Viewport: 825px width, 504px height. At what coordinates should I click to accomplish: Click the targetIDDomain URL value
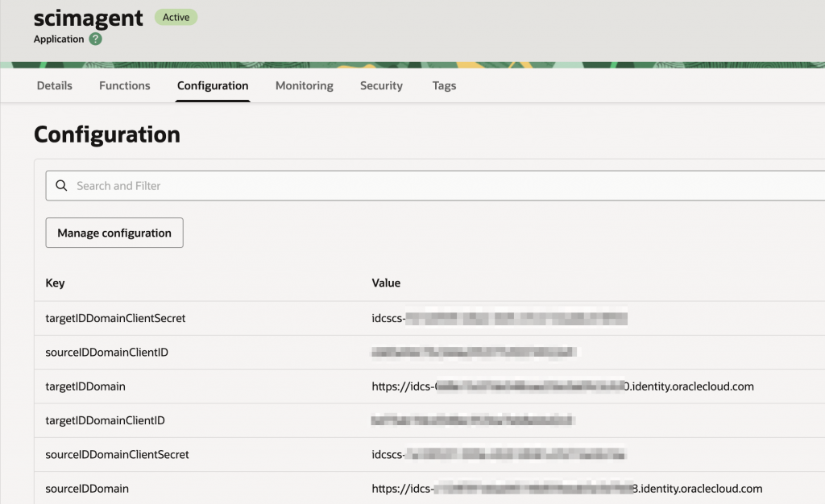click(562, 386)
